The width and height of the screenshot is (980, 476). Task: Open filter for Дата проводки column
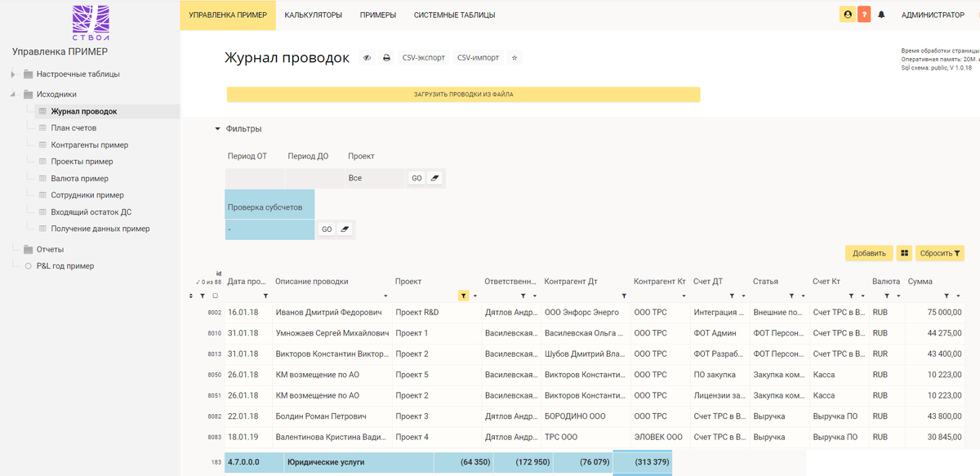click(265, 296)
